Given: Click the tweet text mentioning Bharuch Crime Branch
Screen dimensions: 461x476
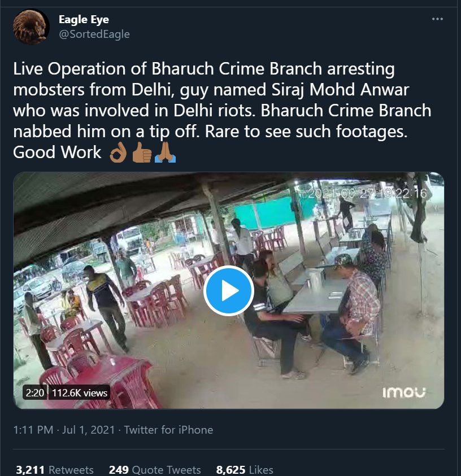Looking at the screenshot, I should click(x=222, y=110).
